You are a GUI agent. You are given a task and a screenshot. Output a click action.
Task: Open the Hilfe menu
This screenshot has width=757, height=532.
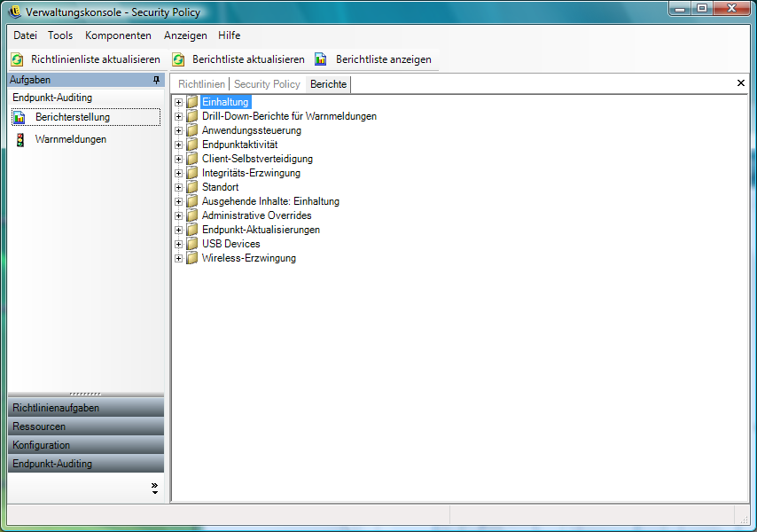point(229,35)
